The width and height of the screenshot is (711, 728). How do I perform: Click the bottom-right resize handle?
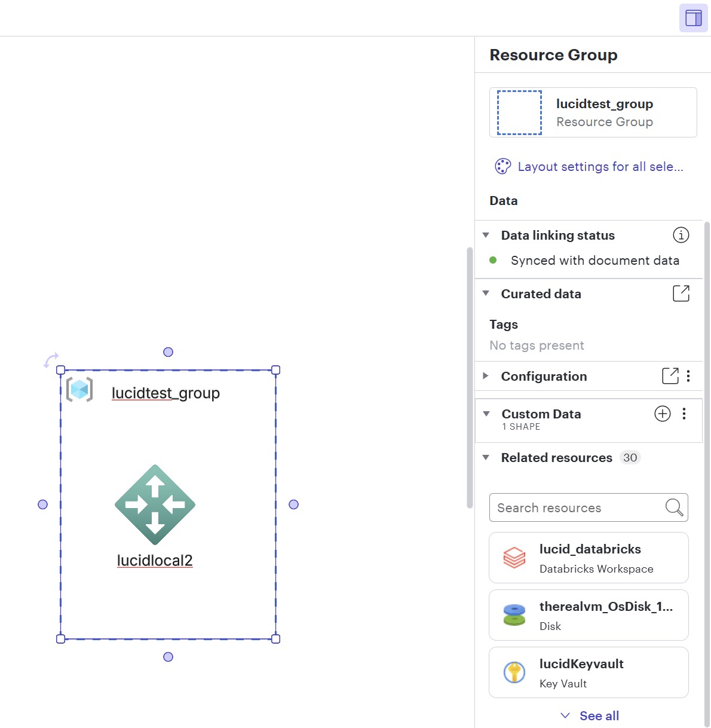coord(275,639)
